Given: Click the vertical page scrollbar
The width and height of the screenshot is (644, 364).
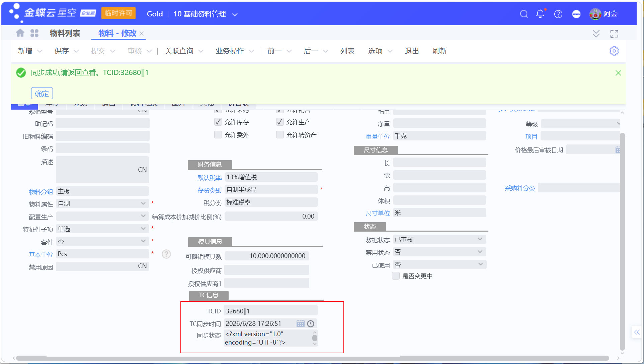Looking at the screenshot, I should (622, 241).
